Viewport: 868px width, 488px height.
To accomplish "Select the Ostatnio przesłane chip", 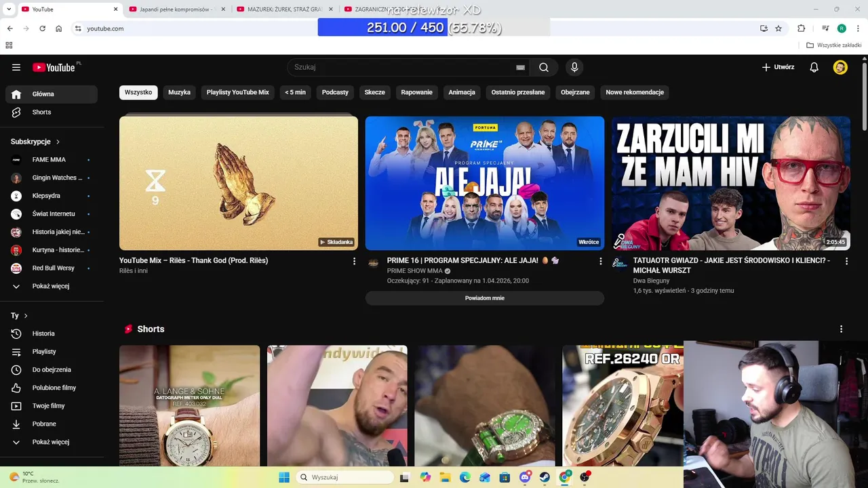I will click(518, 92).
